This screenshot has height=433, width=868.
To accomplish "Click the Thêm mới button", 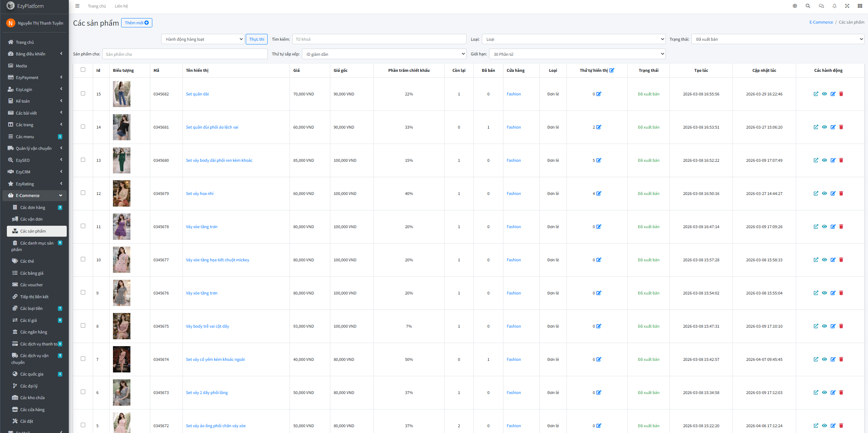I will click(x=137, y=23).
